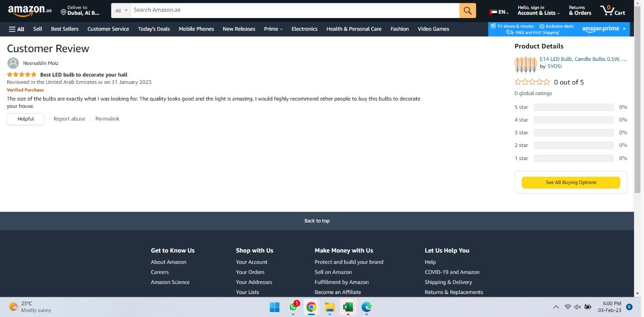Mark the review as Helpful

coord(26,119)
